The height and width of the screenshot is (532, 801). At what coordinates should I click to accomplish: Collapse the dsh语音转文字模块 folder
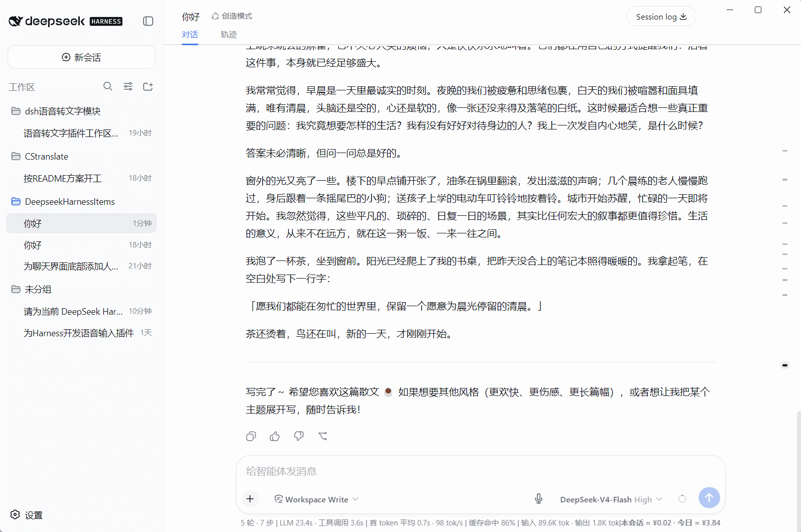(81, 111)
